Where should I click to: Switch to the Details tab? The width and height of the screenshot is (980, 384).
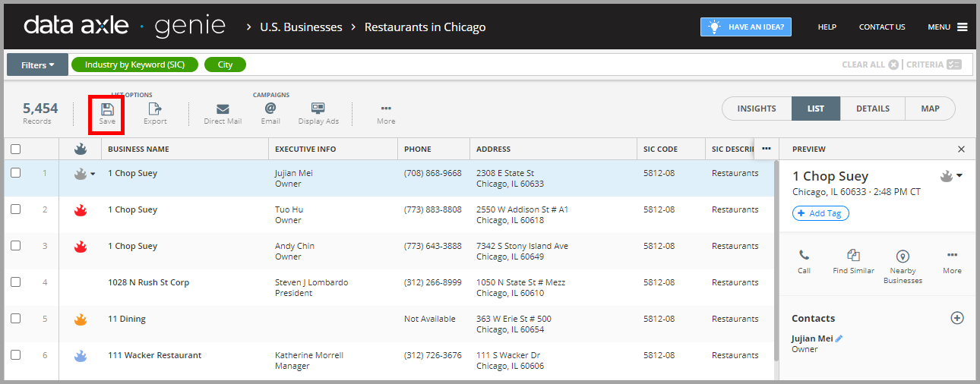coord(873,109)
